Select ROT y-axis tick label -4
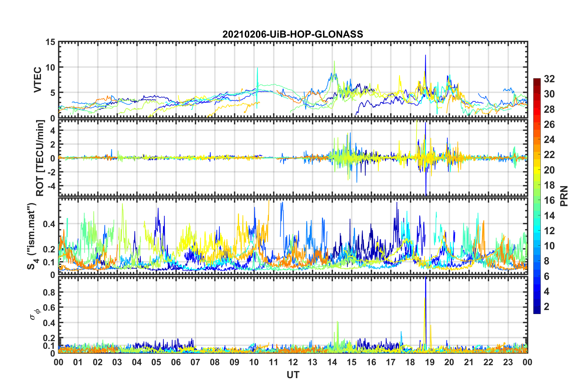586x392 pixels. 51,186
